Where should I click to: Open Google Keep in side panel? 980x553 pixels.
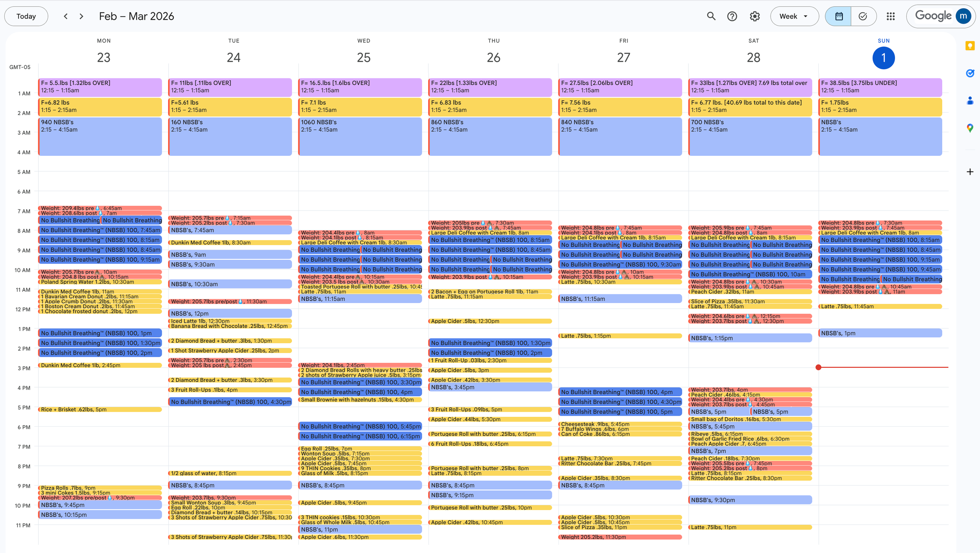tap(970, 46)
